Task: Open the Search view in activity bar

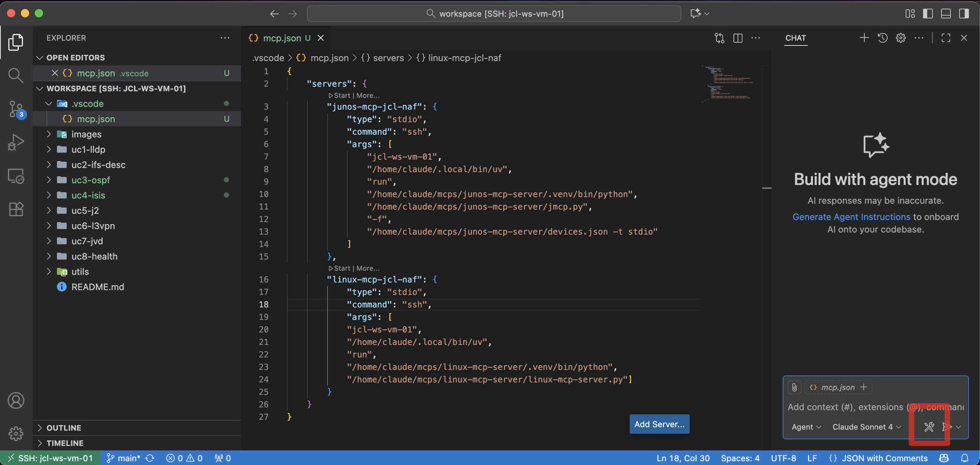Action: pos(16,75)
